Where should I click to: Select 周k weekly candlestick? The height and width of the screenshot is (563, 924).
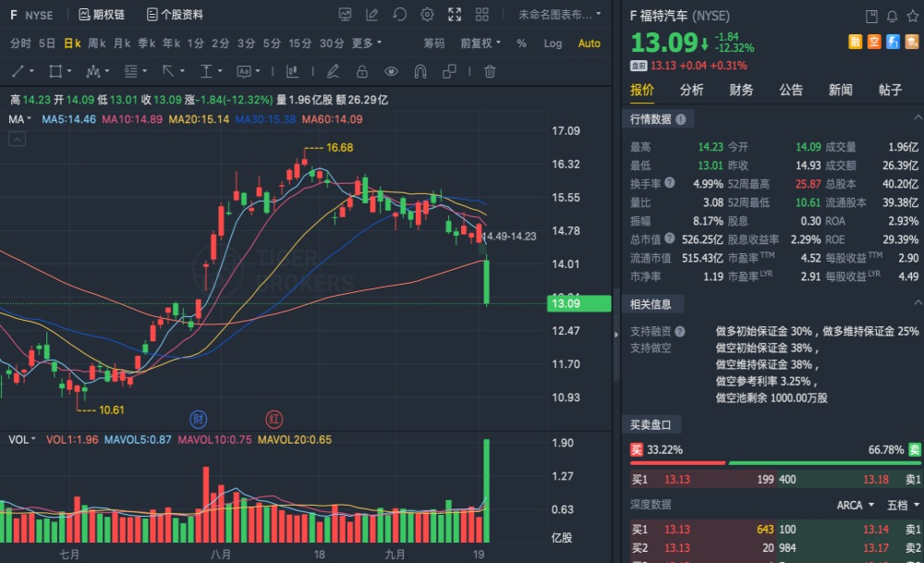pyautogui.click(x=97, y=43)
